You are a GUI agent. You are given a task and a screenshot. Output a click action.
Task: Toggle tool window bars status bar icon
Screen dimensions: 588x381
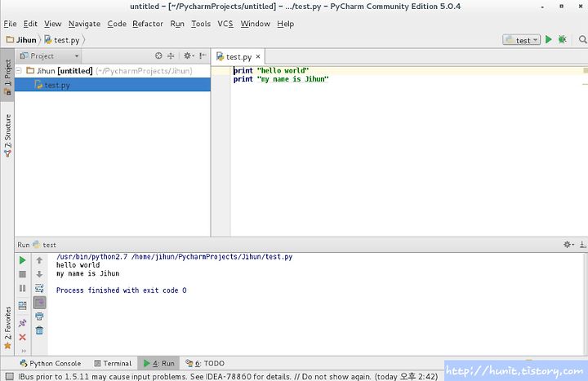point(9,376)
